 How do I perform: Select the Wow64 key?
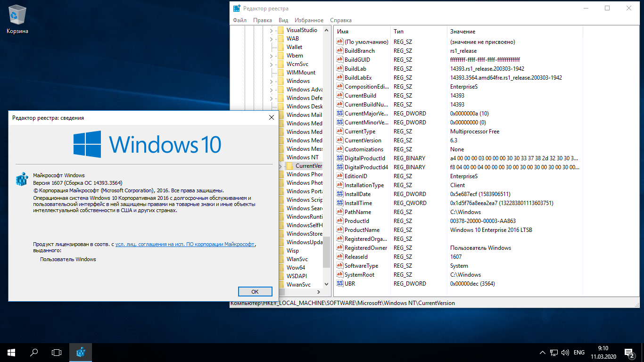point(296,268)
